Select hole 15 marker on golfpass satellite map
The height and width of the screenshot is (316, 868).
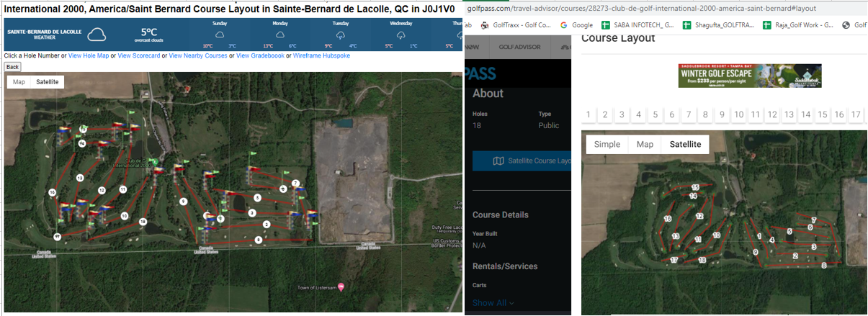[695, 187]
